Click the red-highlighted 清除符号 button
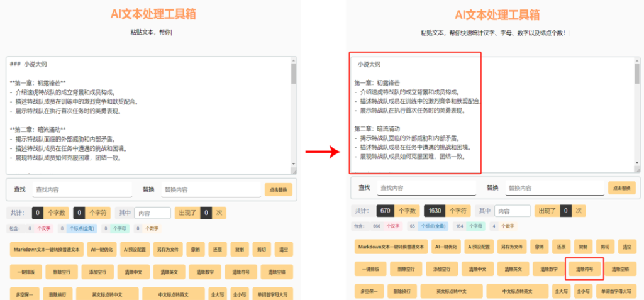644x300 pixels. tap(585, 269)
